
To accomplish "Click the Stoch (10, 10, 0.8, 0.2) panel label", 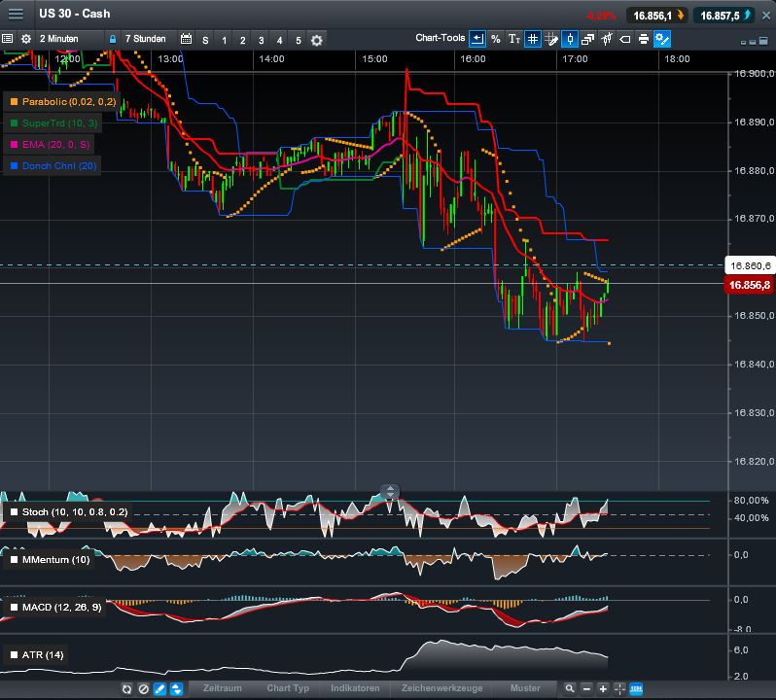I will [x=75, y=512].
